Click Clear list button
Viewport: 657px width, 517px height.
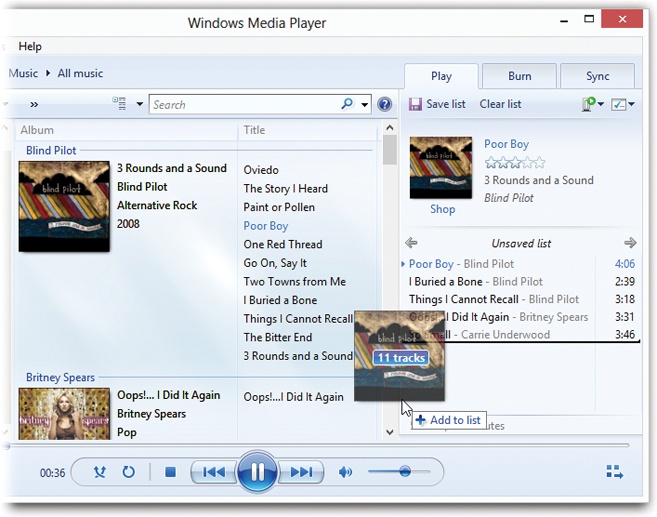point(500,104)
